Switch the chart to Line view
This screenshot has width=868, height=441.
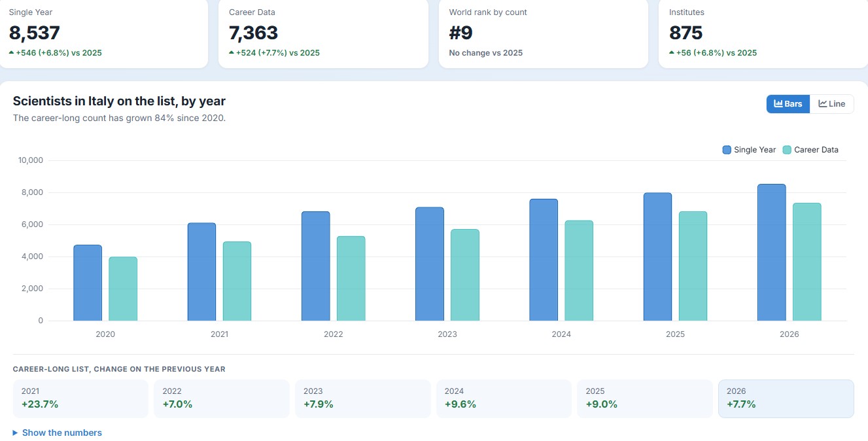point(832,104)
